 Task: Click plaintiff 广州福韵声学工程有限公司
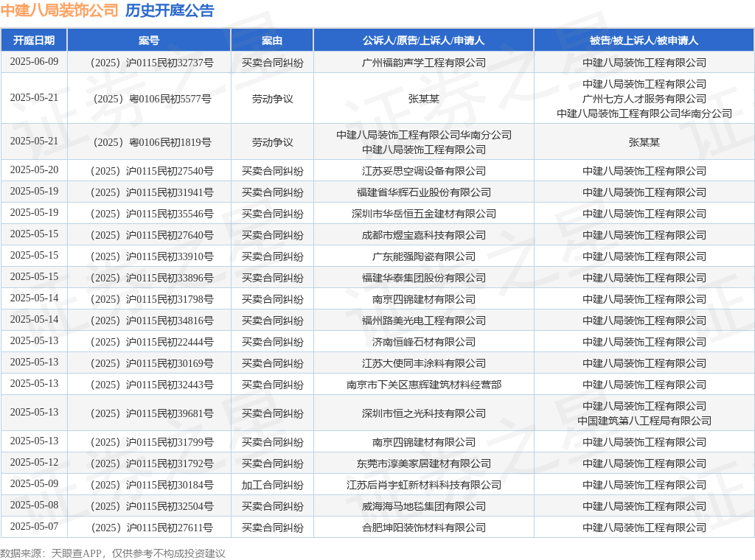coord(424,63)
